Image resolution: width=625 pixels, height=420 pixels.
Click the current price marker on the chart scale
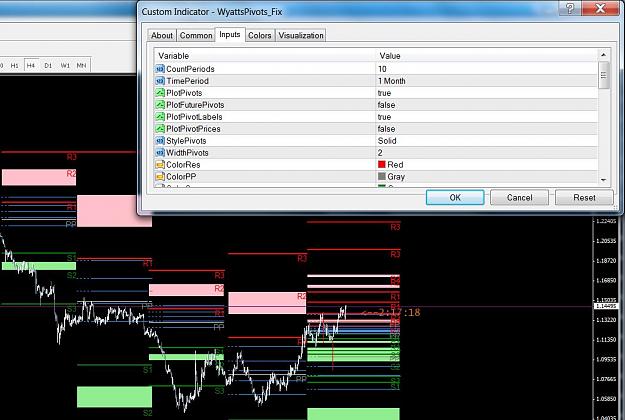pos(606,306)
